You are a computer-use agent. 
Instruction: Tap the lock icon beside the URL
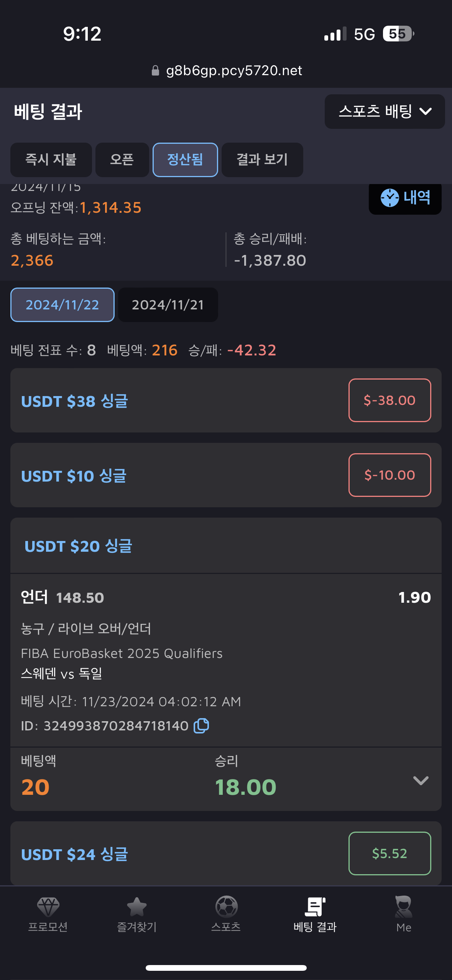155,71
